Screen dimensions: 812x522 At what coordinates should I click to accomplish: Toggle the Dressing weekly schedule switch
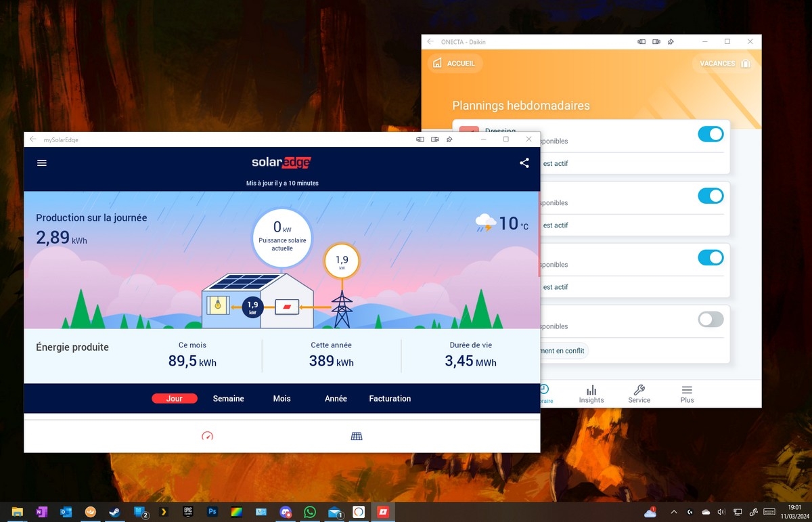(710, 134)
